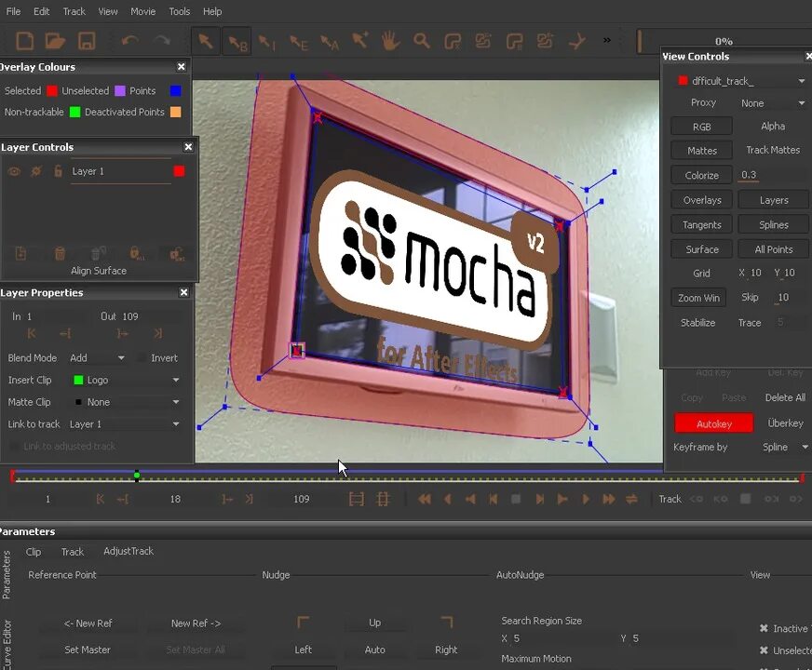Click the New Project icon
Viewport: 812px width, 670px height.
[24, 41]
